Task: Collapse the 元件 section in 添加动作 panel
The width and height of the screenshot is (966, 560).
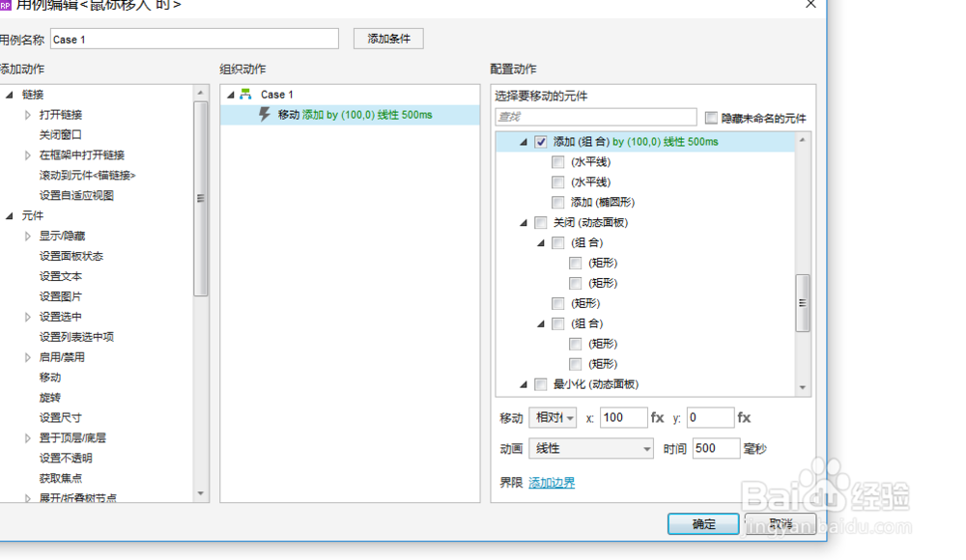Action: click(8, 214)
